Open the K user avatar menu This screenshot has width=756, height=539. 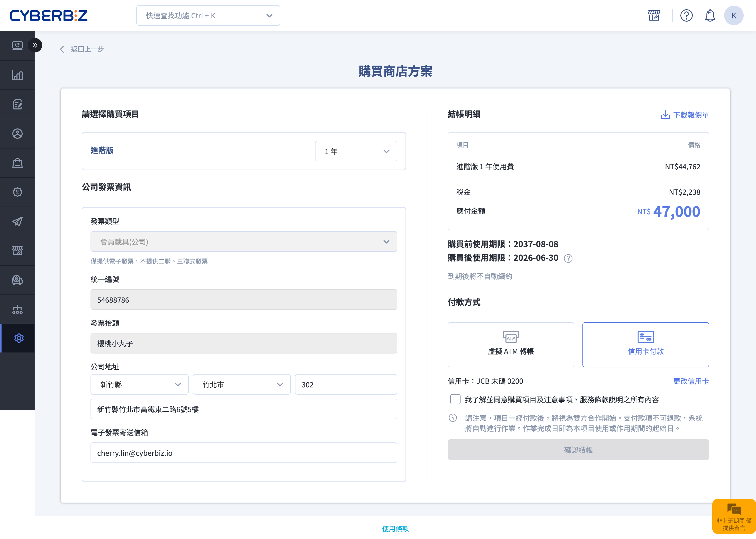[x=733, y=15]
